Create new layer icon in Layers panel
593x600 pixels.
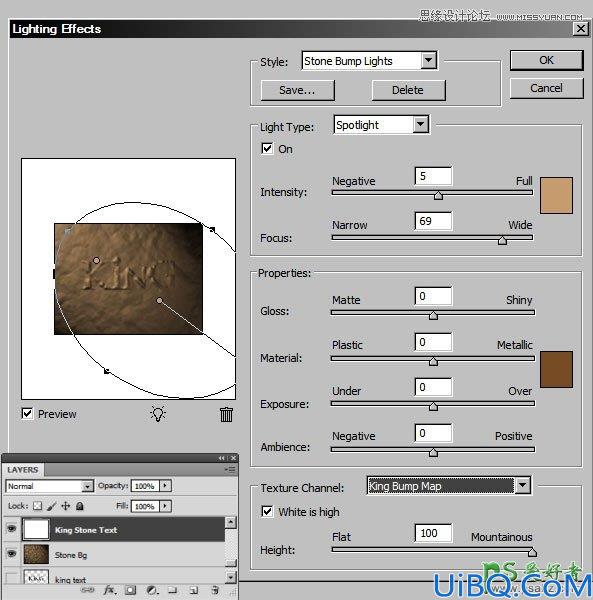tap(194, 590)
